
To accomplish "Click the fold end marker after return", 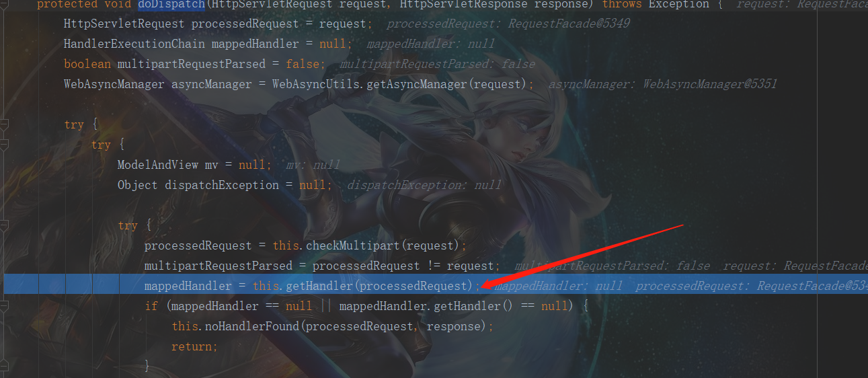I will (x=4, y=367).
